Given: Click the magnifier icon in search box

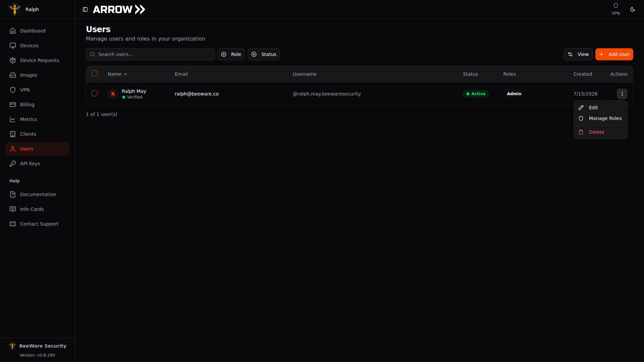Looking at the screenshot, I should (93, 54).
